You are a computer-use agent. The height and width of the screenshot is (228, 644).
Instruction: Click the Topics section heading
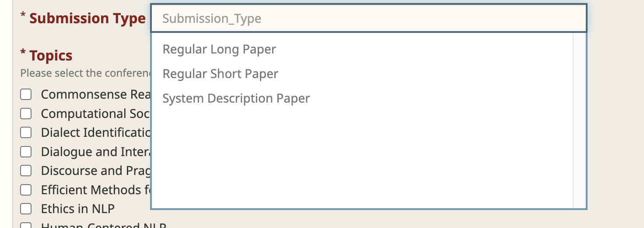coord(51,56)
